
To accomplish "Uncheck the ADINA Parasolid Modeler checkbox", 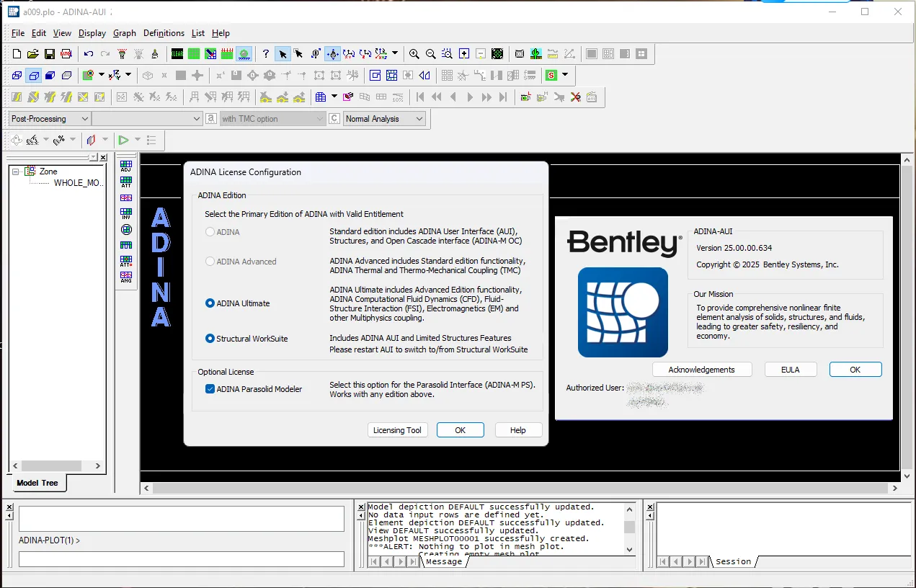I will pyautogui.click(x=210, y=389).
